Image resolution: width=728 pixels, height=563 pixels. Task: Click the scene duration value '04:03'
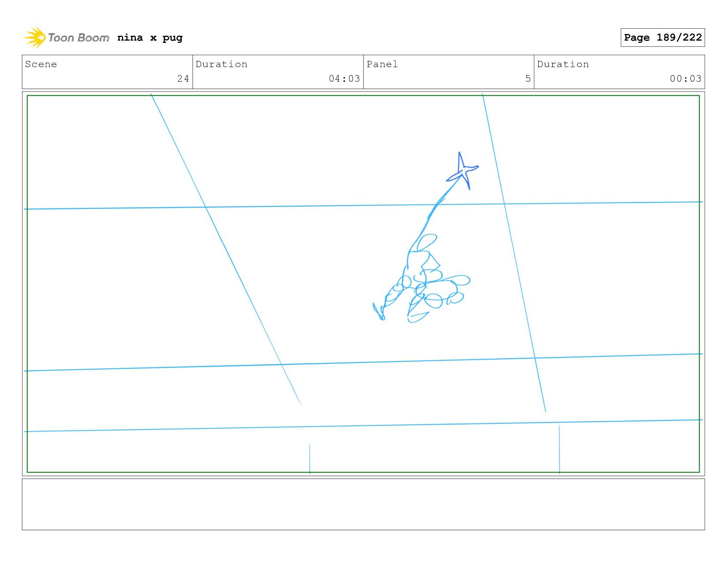345,79
